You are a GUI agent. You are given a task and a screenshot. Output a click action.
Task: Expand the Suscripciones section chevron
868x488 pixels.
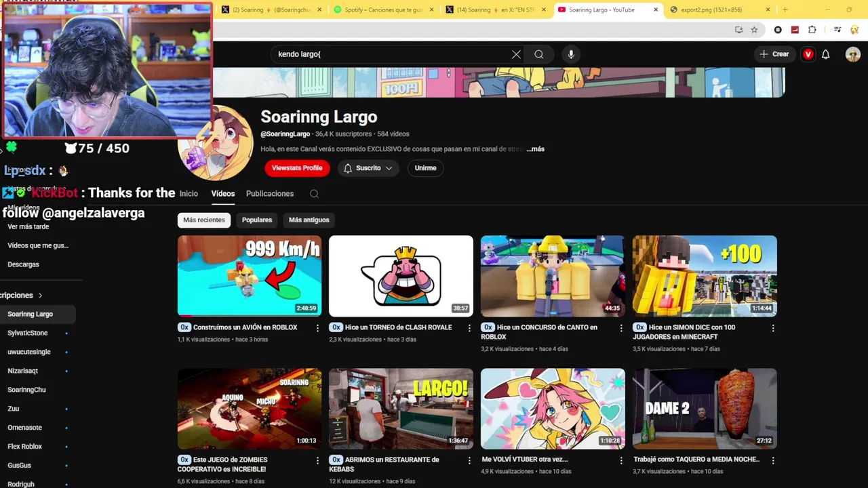coord(40,296)
